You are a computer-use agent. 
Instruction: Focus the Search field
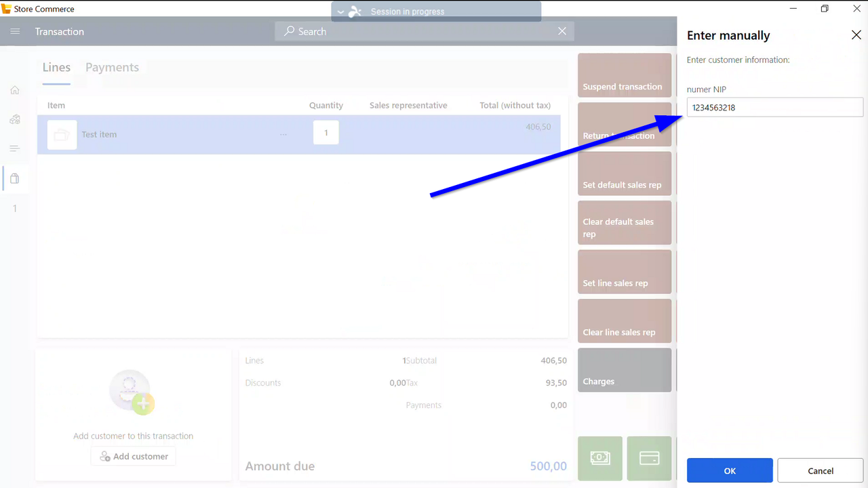(425, 31)
